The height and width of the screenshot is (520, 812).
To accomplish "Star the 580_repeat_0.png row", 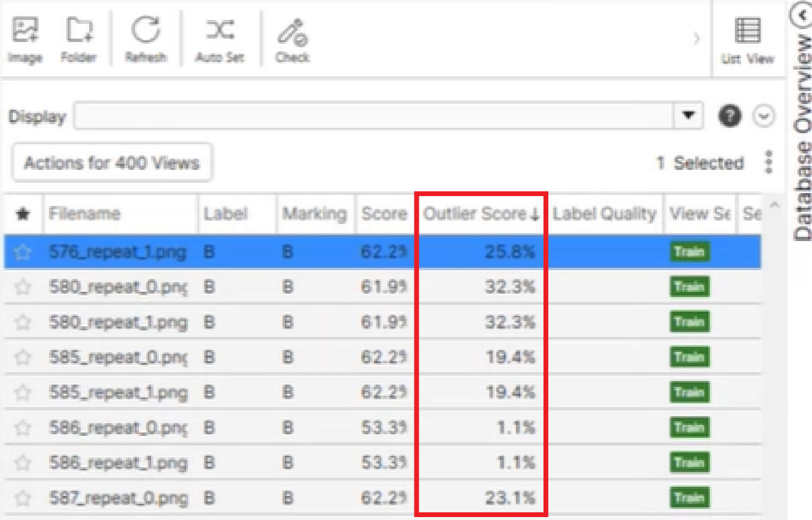I will [23, 287].
